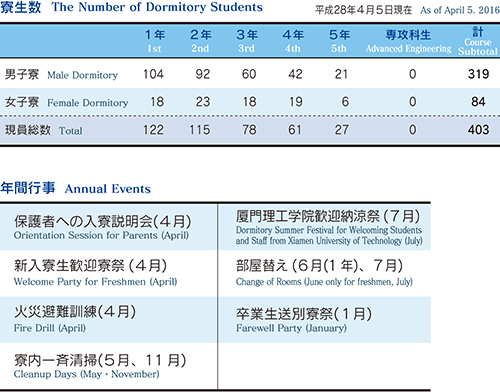Select the 2nd year column header
500x392 pixels.
(200, 41)
